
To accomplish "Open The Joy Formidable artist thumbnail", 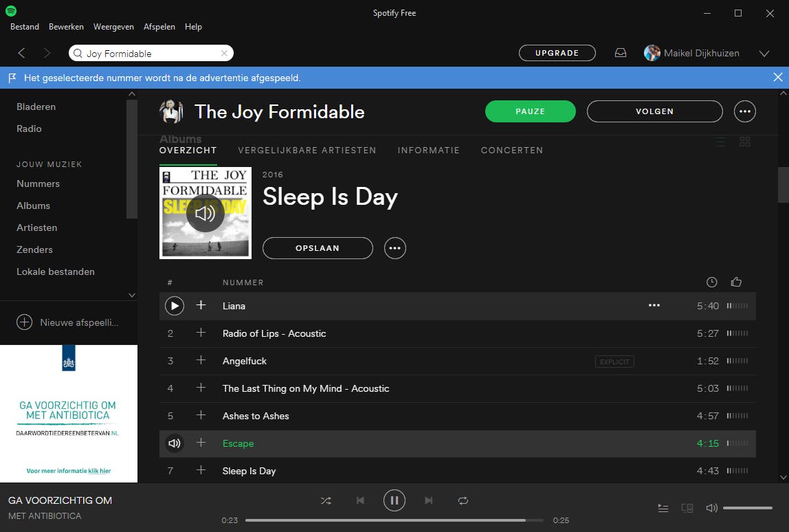I will pyautogui.click(x=171, y=111).
